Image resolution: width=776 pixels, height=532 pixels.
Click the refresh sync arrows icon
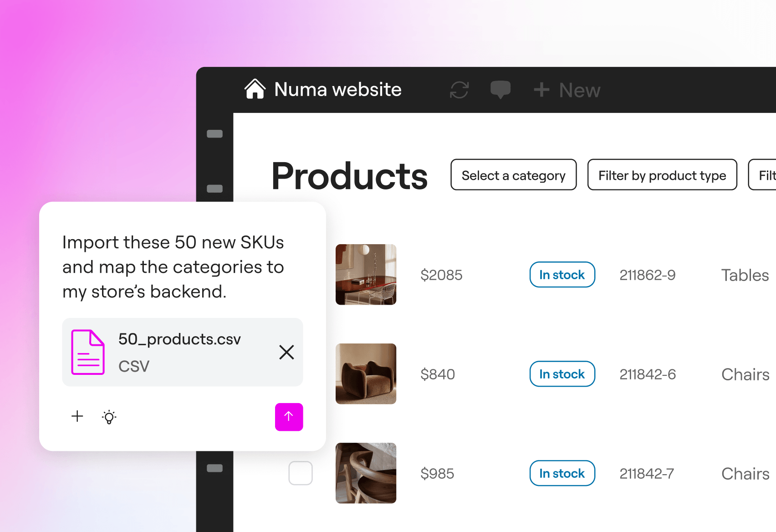[x=459, y=90]
